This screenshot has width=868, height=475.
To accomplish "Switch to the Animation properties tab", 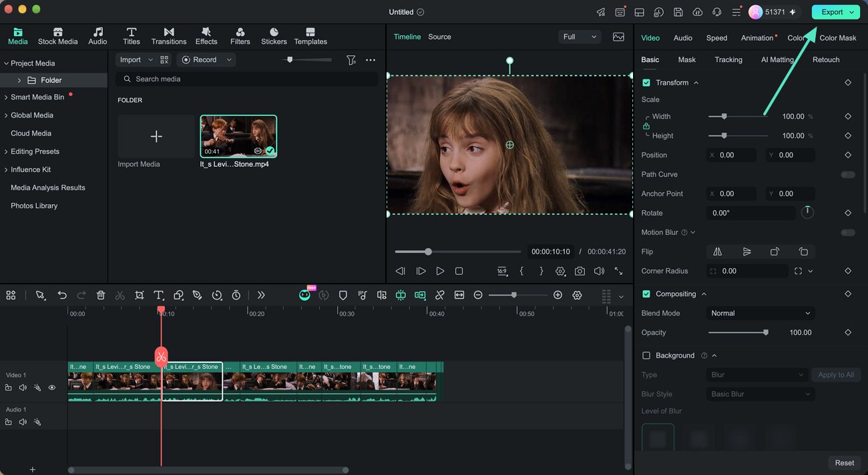I will pyautogui.click(x=757, y=38).
